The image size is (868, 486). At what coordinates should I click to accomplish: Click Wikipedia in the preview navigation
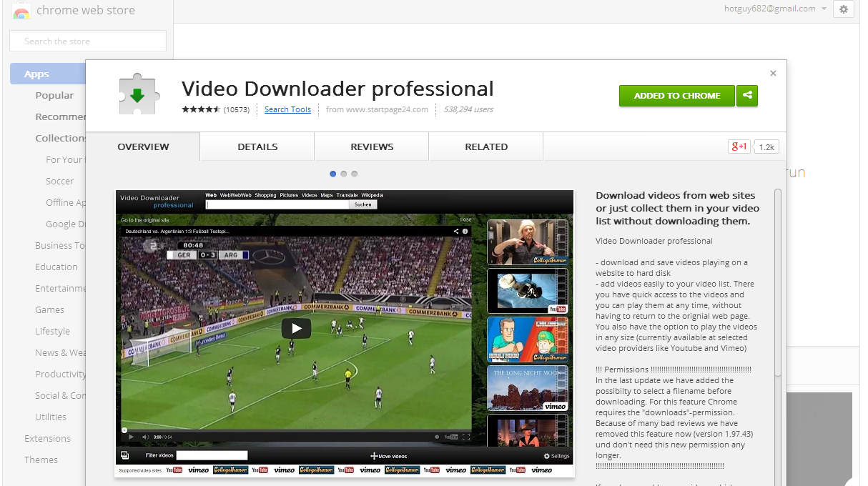373,195
